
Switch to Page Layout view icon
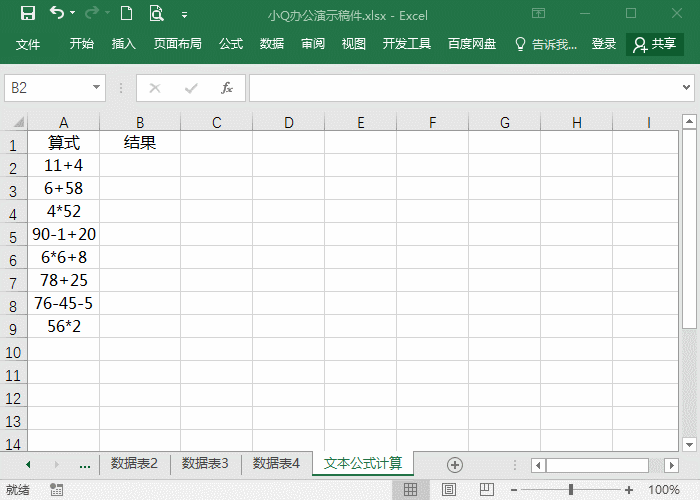[449, 490]
